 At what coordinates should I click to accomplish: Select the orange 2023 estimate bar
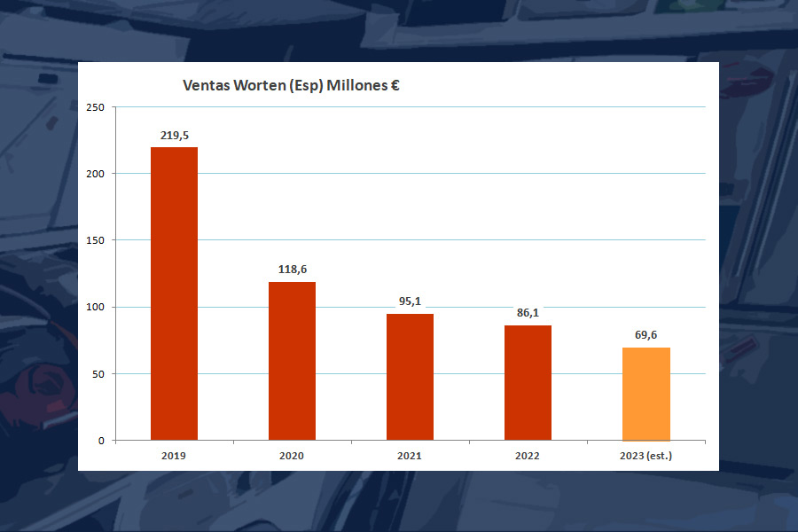pyautogui.click(x=646, y=394)
